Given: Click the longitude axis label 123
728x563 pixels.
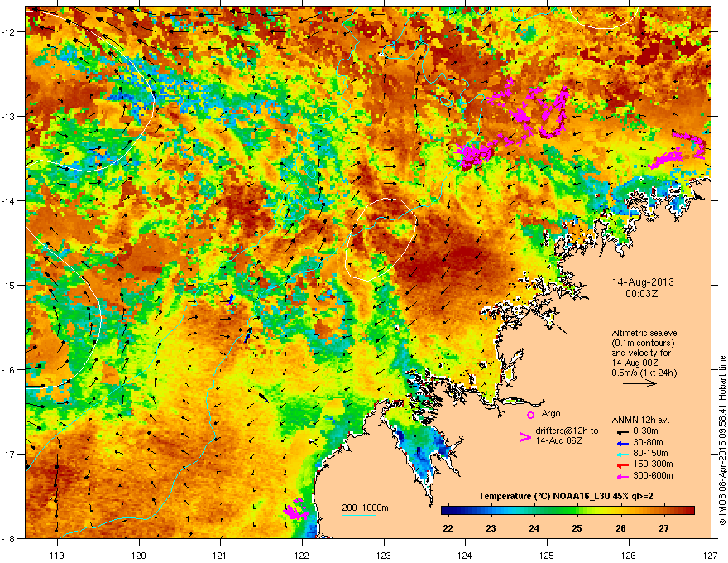Looking at the screenshot, I should tap(384, 556).
